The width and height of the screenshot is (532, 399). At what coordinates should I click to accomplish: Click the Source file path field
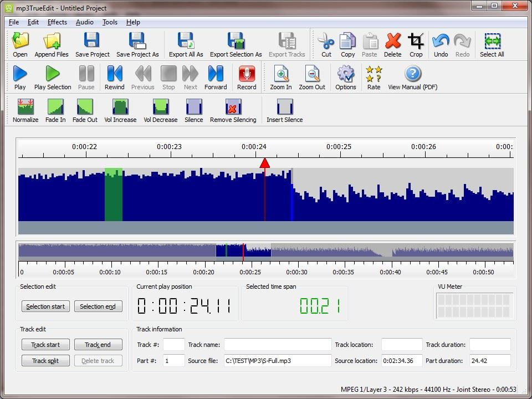[278, 361]
